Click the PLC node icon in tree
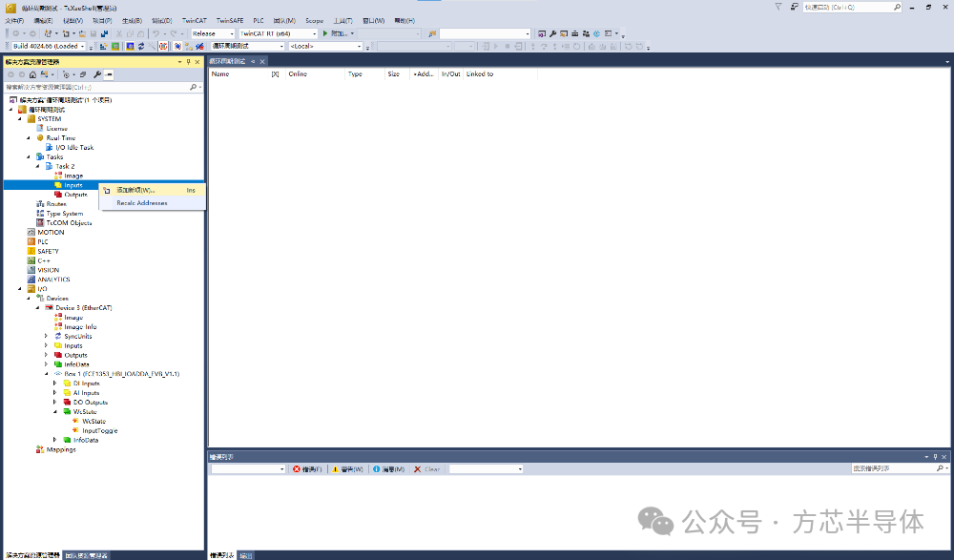Image resolution: width=954 pixels, height=560 pixels. (31, 241)
